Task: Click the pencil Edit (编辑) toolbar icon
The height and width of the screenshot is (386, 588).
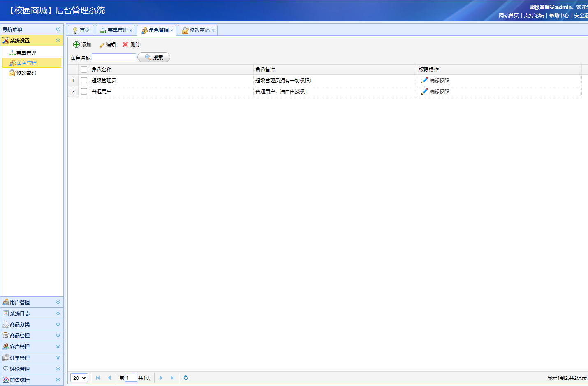Action: coord(102,45)
